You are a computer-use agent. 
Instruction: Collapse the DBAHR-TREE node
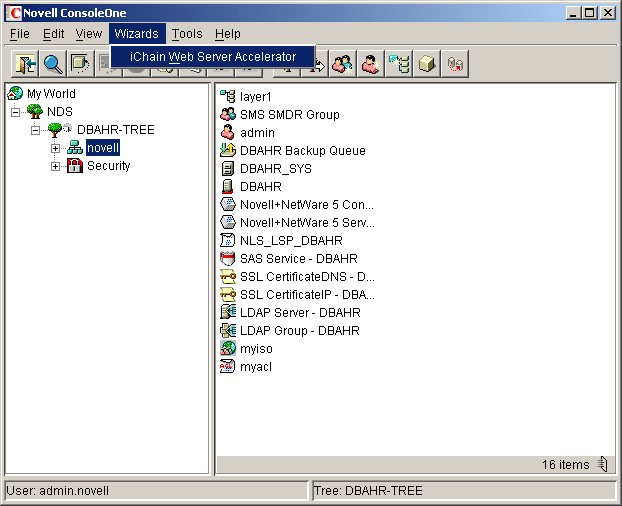(x=35, y=130)
